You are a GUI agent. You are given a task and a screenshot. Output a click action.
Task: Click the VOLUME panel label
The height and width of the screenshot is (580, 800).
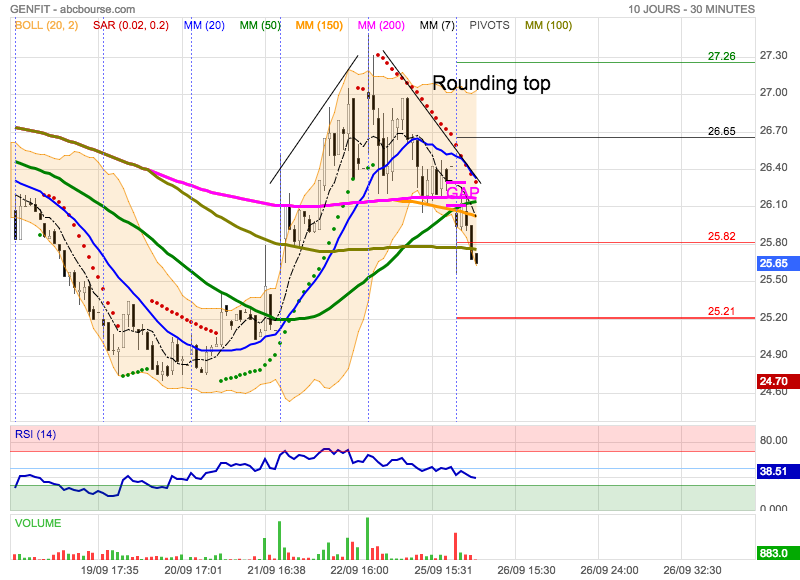click(38, 523)
